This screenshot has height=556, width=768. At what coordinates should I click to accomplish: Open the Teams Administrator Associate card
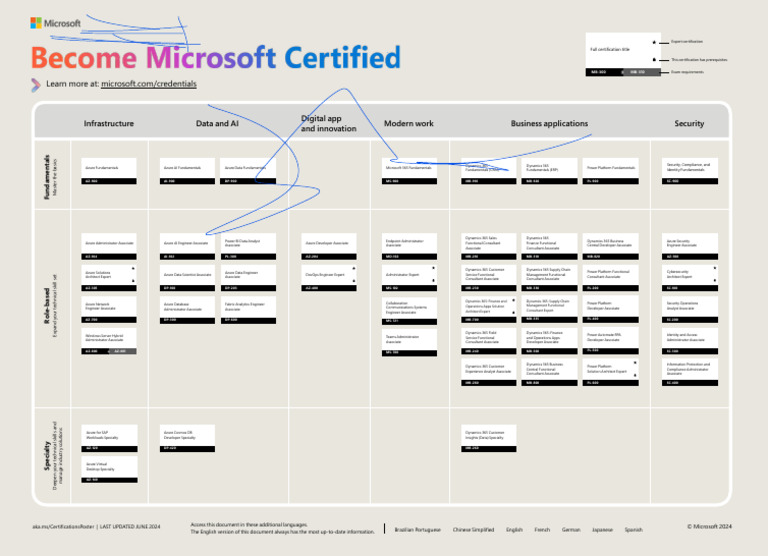(x=409, y=342)
